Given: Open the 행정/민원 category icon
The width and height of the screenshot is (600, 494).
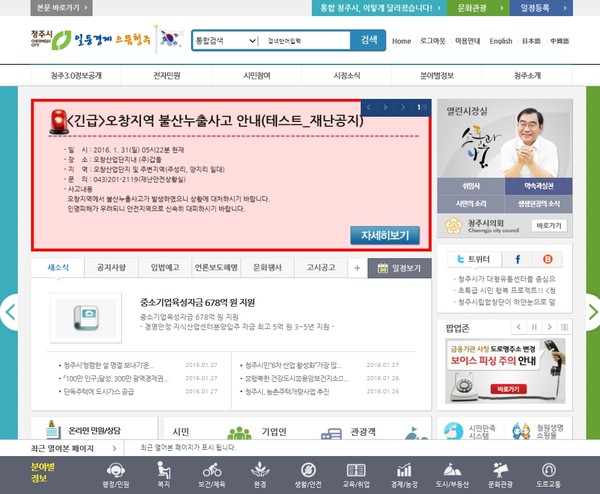Looking at the screenshot, I should [116, 475].
